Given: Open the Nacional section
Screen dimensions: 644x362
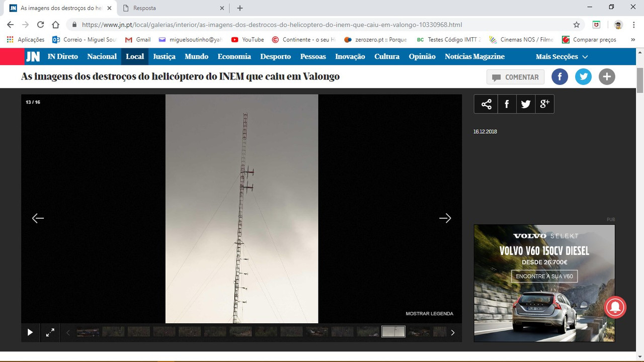Looking at the screenshot, I should pyautogui.click(x=102, y=57).
